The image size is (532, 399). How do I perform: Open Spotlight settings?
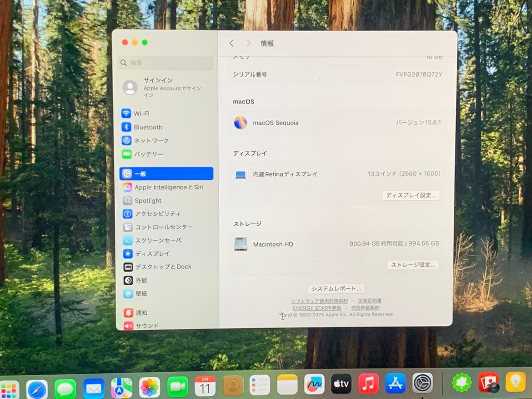coord(147,200)
